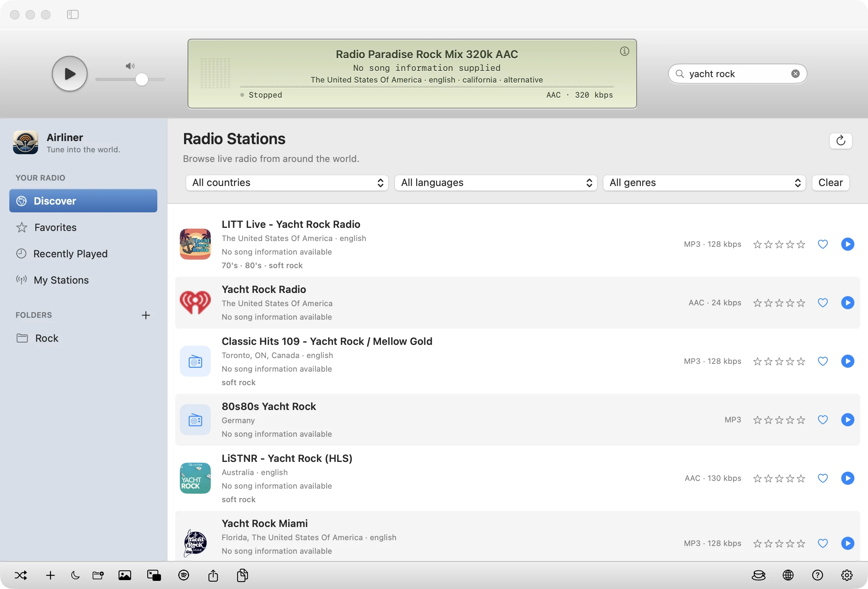Toggle heart for iHeart Yacht Rock Radio station
868x589 pixels.
pos(823,303)
